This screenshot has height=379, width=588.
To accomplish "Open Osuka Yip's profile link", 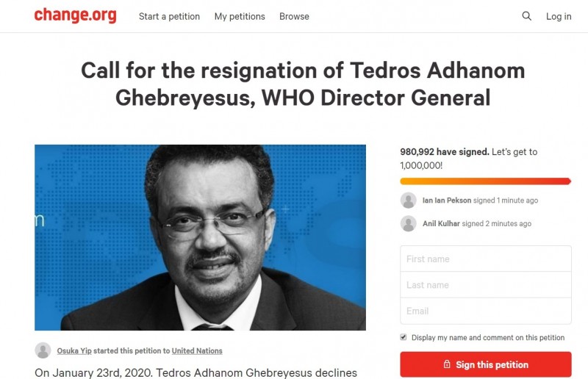I will coord(74,351).
